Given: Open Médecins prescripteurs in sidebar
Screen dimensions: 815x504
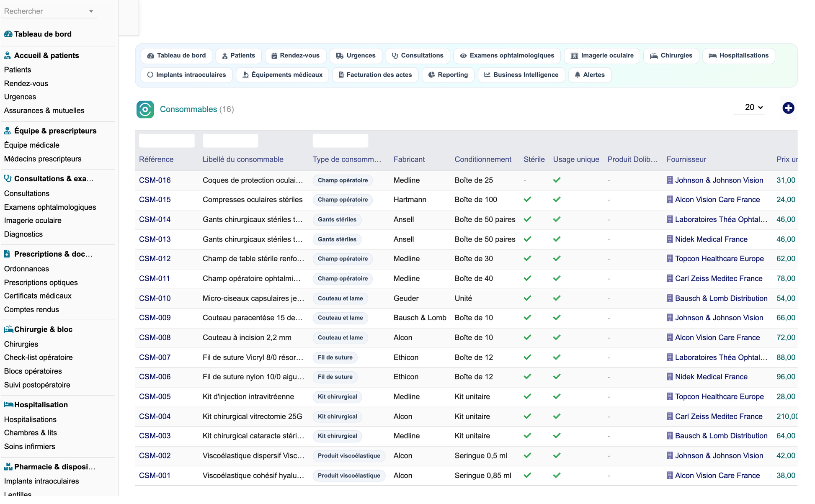Looking at the screenshot, I should tap(43, 159).
